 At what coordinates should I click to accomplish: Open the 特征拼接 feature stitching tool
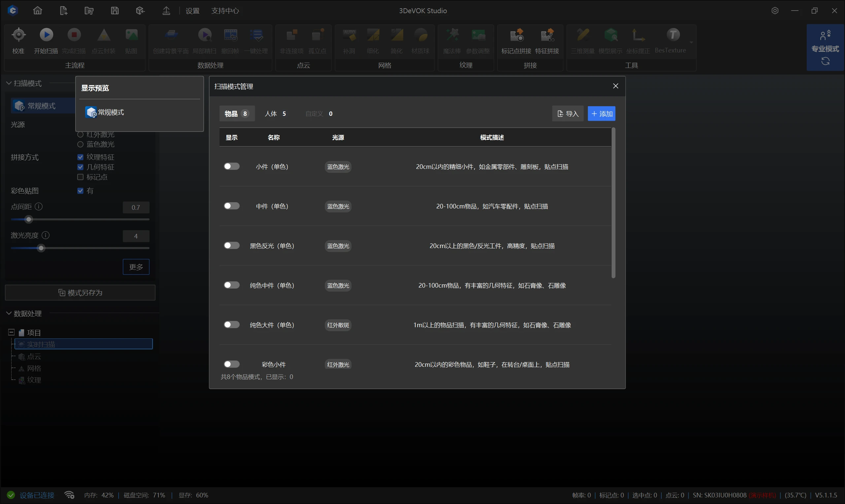[x=547, y=35]
